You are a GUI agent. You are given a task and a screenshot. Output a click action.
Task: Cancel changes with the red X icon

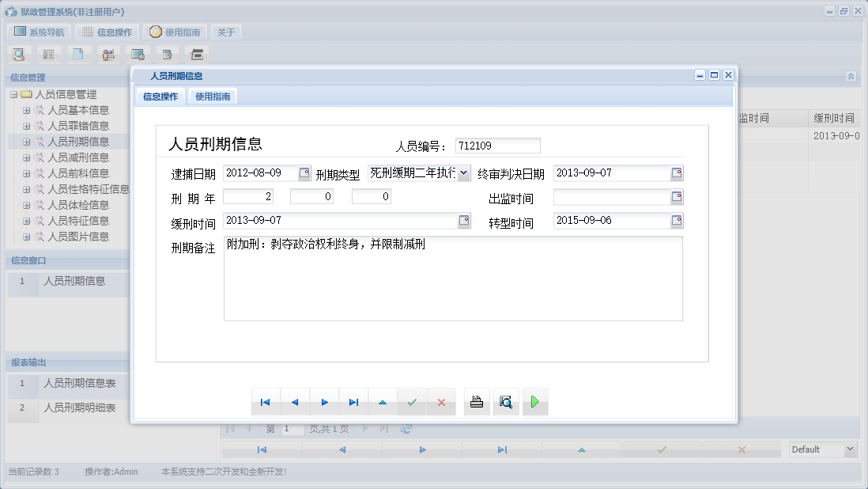pos(441,401)
